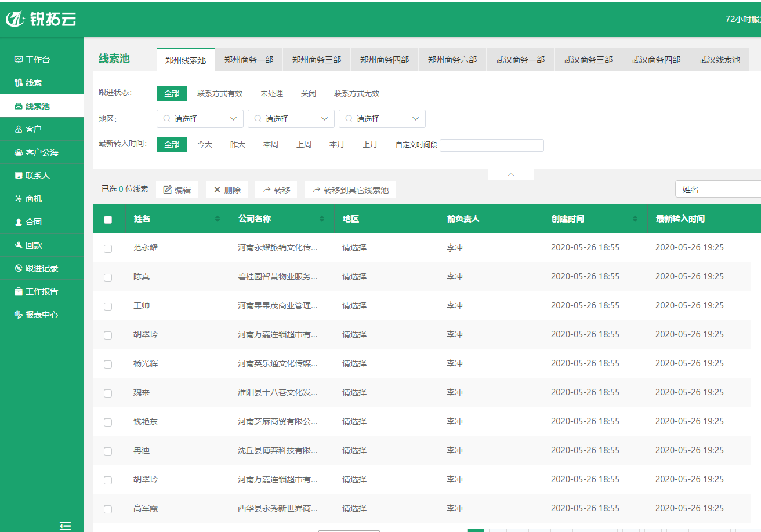Collapse the filter panel with the up chevron
The height and width of the screenshot is (532, 761).
511,174
